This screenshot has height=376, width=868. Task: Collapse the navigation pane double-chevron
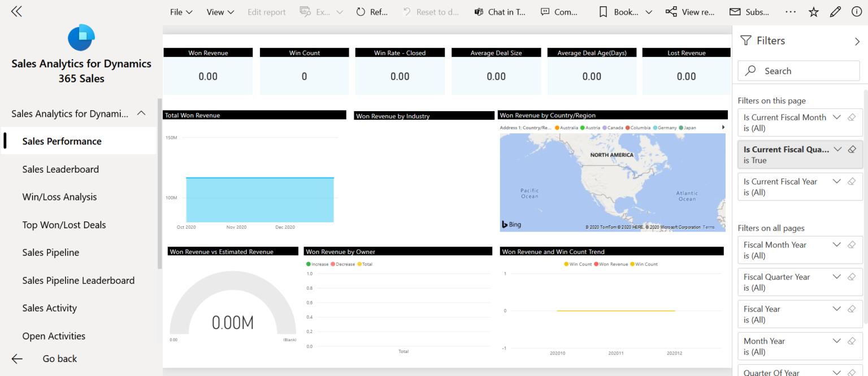[16, 11]
